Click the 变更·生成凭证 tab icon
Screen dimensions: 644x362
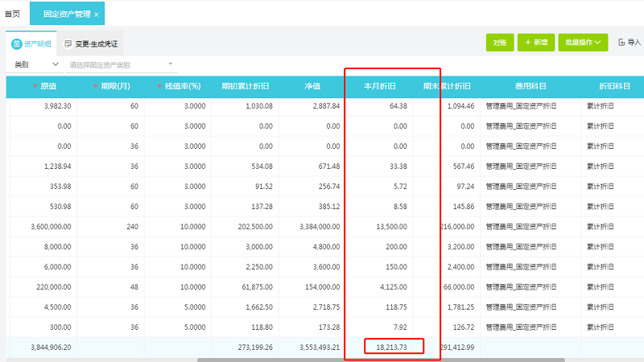68,44
